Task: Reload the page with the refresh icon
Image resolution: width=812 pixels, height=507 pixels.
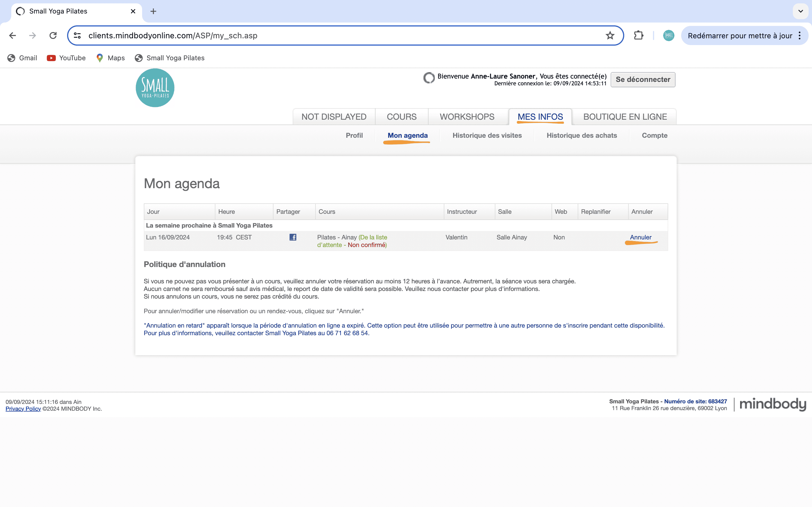Action: click(x=53, y=35)
